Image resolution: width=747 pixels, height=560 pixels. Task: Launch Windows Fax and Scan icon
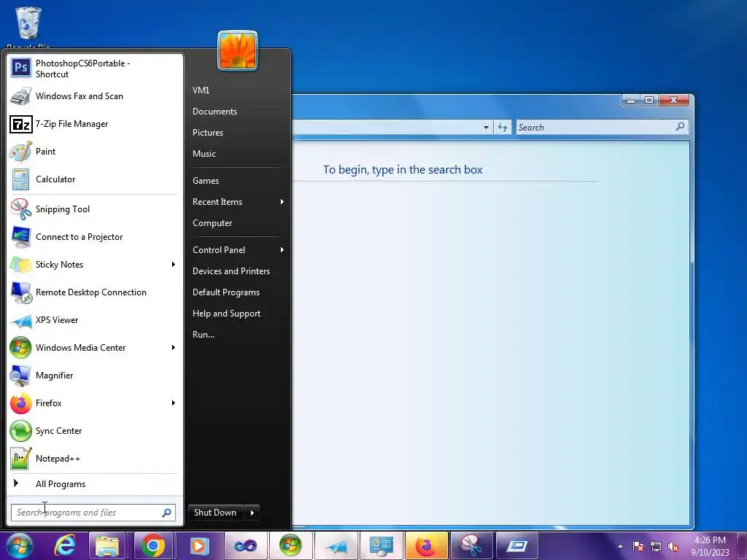click(x=21, y=96)
